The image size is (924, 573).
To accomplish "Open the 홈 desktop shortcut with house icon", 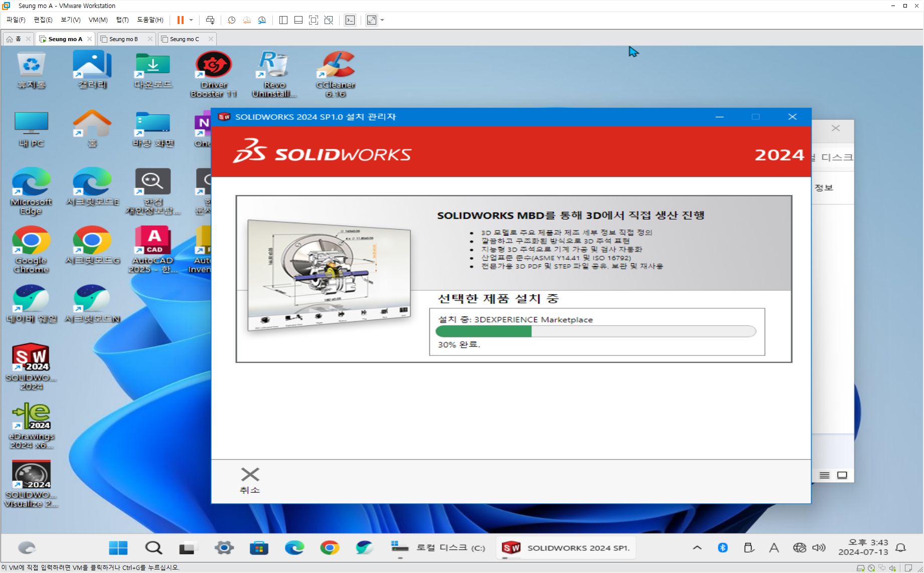I will click(92, 129).
